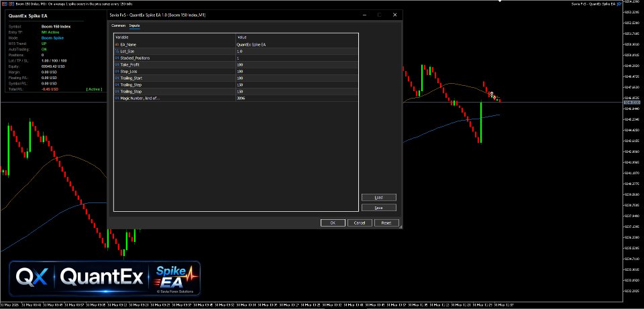Click the integer icon beside Trailing_Stop
The width and height of the screenshot is (644, 309).
coord(117,92)
